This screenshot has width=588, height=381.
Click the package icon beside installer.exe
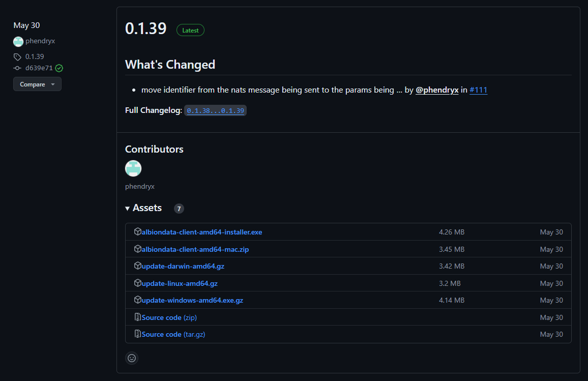pyautogui.click(x=138, y=232)
